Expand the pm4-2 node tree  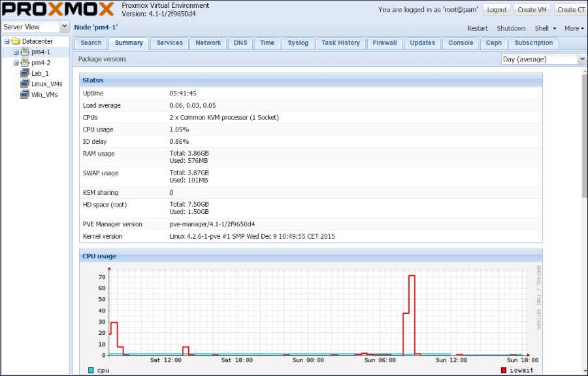(16, 63)
